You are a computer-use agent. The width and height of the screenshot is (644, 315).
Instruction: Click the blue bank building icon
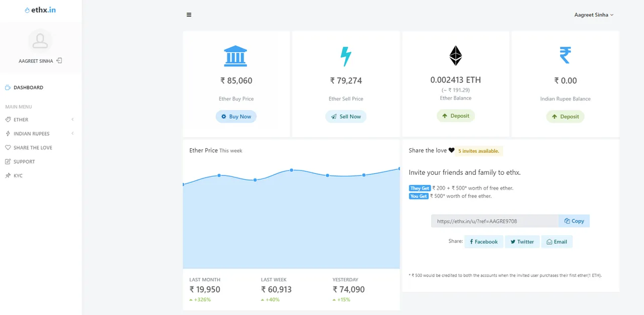point(235,56)
